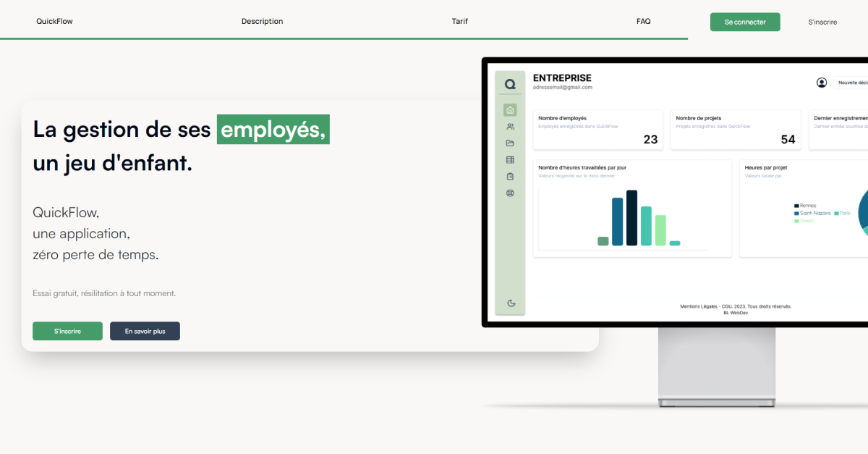Select the Saint-Nazaire color swatch in the legend

(796, 213)
